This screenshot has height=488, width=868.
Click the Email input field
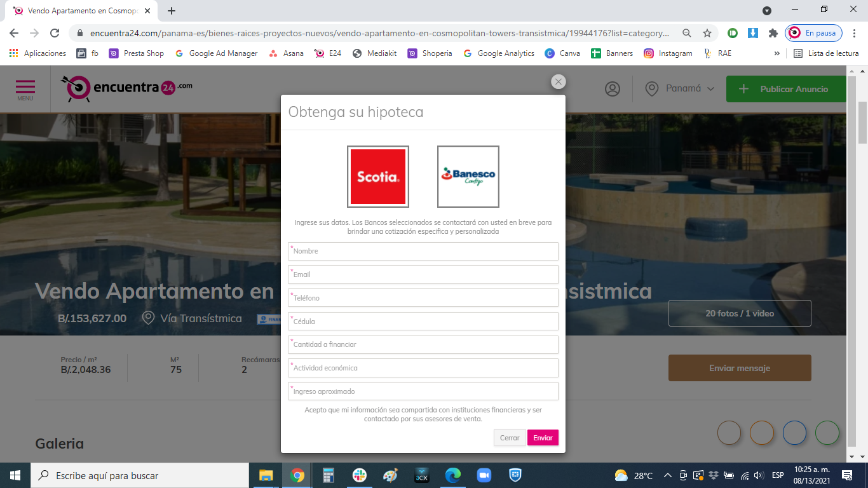point(423,274)
